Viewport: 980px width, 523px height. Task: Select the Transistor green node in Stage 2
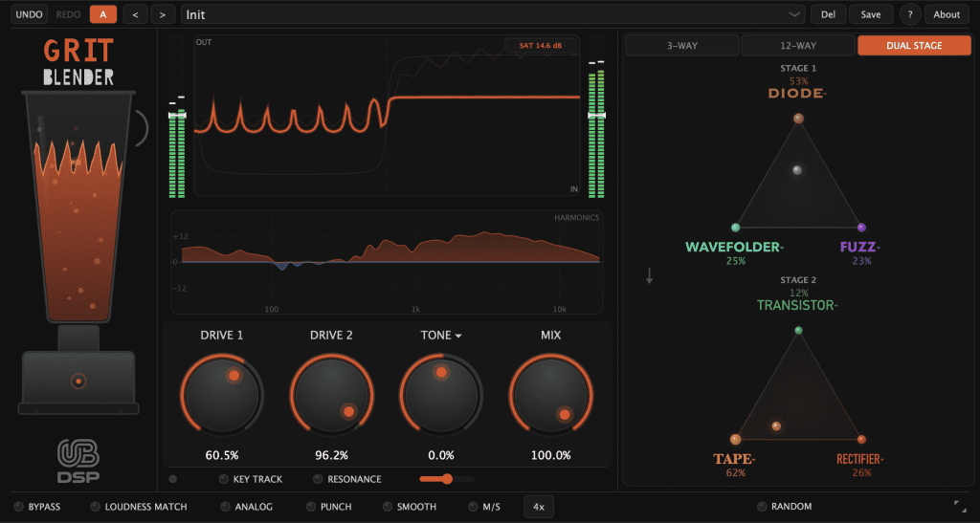point(798,330)
